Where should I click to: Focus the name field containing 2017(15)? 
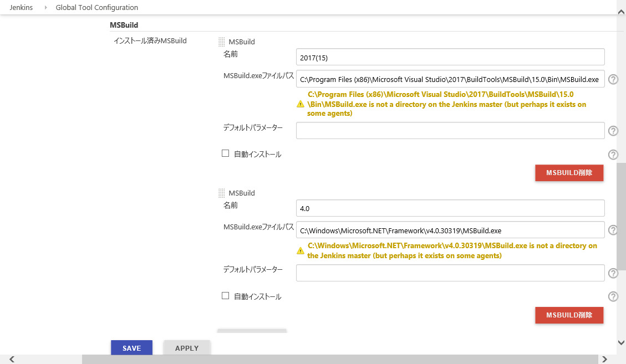(x=450, y=57)
